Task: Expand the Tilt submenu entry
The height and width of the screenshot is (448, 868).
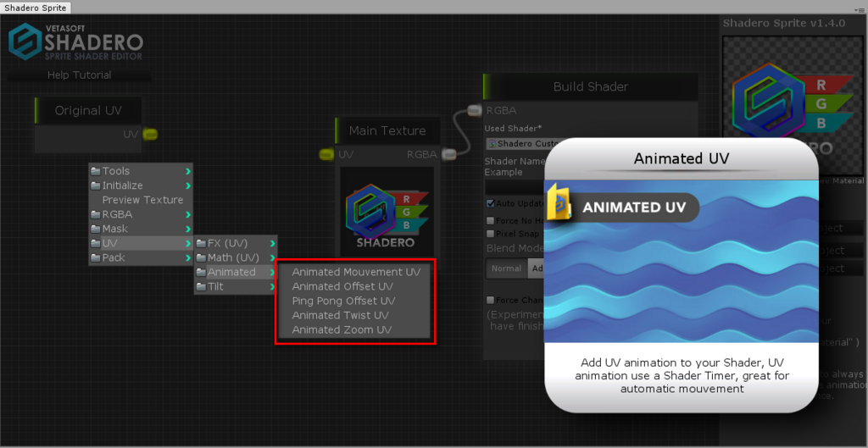Action: pos(236,286)
